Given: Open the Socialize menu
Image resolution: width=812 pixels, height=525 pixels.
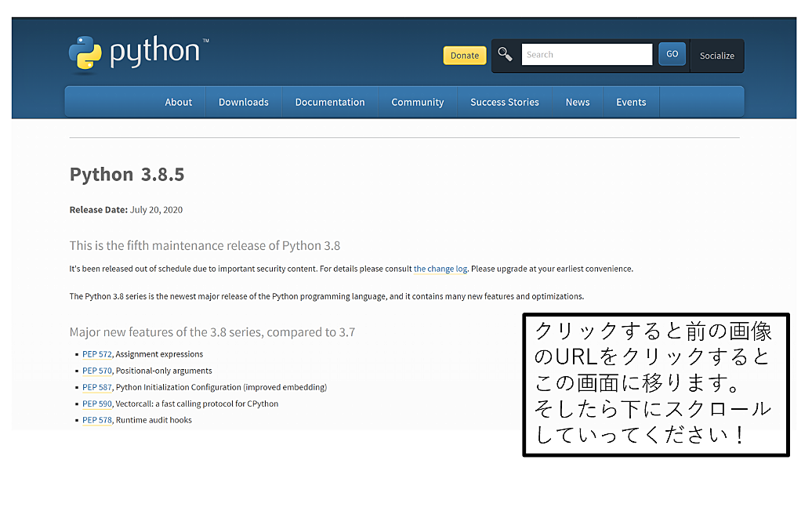Looking at the screenshot, I should (x=716, y=56).
